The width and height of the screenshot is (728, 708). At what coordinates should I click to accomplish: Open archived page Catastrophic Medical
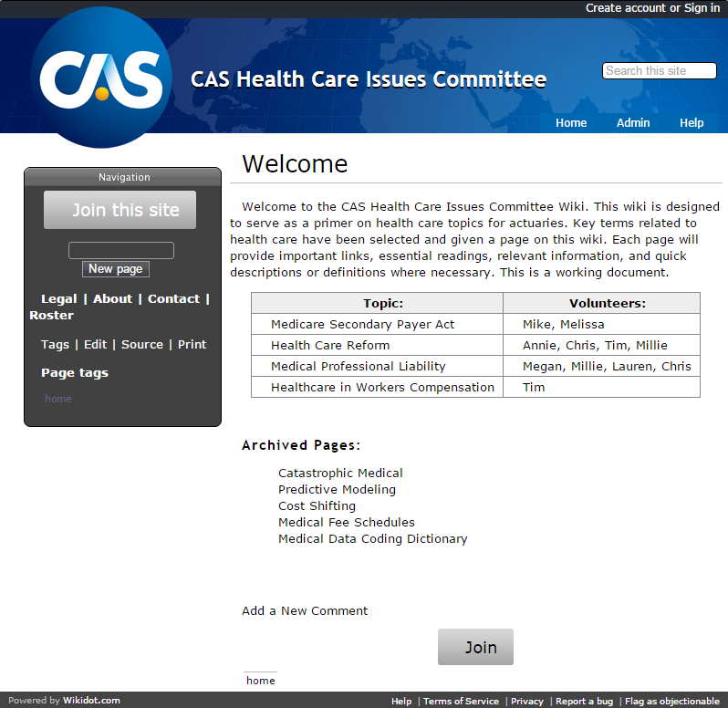(x=340, y=474)
